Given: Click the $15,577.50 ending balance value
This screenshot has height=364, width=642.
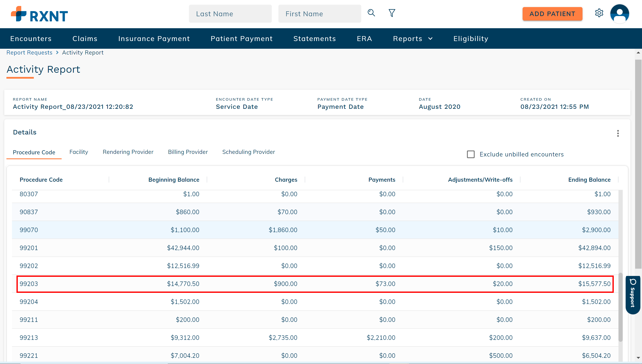Looking at the screenshot, I should click(x=594, y=284).
